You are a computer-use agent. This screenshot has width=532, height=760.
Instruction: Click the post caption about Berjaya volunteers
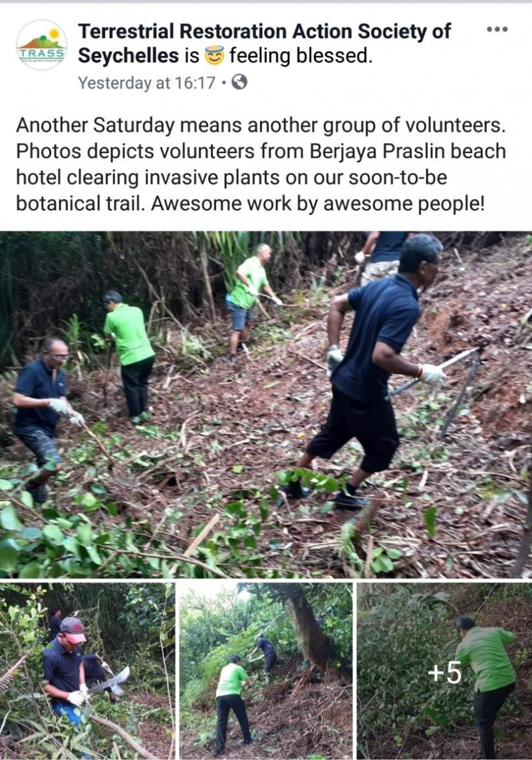click(x=261, y=164)
